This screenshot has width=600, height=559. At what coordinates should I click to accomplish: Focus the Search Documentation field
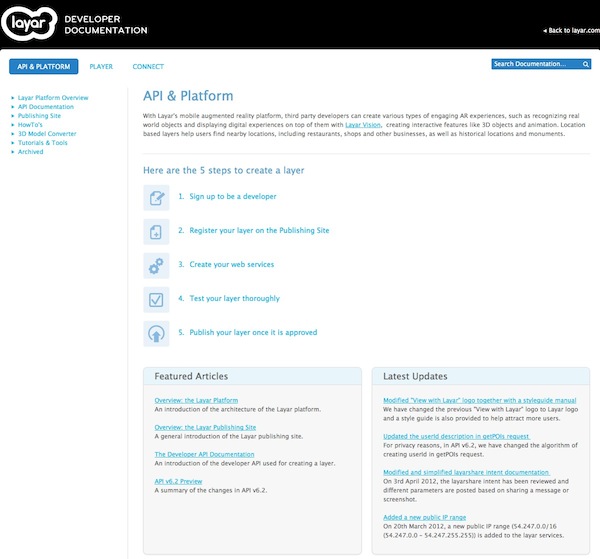click(x=541, y=64)
